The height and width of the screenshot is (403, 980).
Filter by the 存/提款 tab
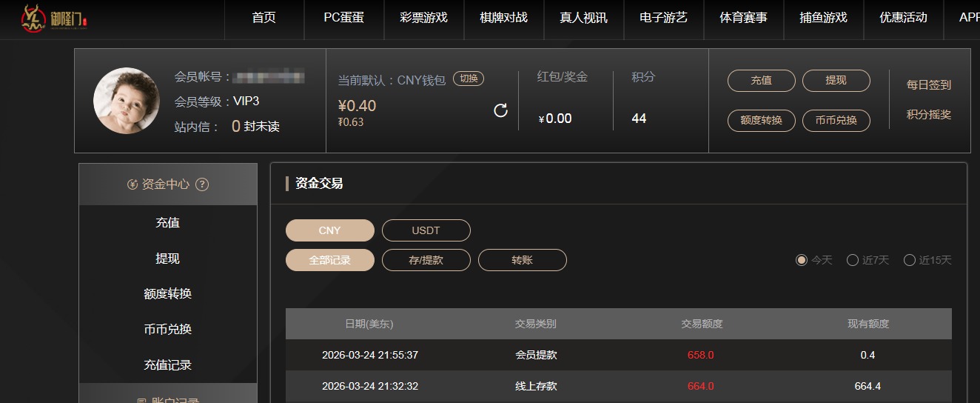pyautogui.click(x=426, y=260)
